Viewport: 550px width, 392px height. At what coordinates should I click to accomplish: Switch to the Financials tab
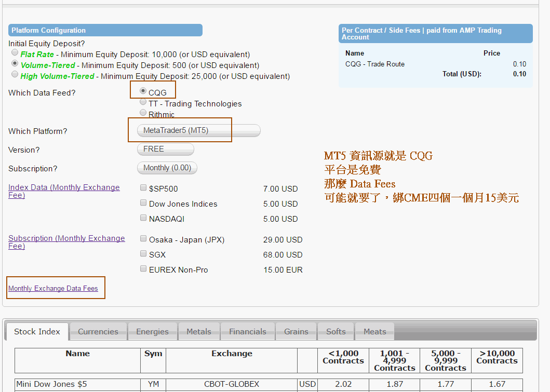248,332
